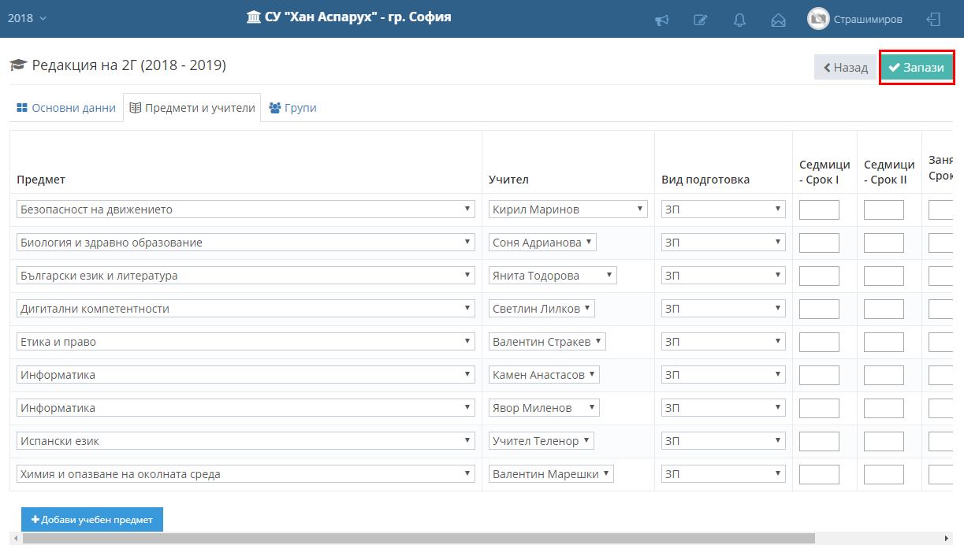This screenshot has height=560, width=964.
Task: Click the megaphone announcements icon
Action: point(662,20)
